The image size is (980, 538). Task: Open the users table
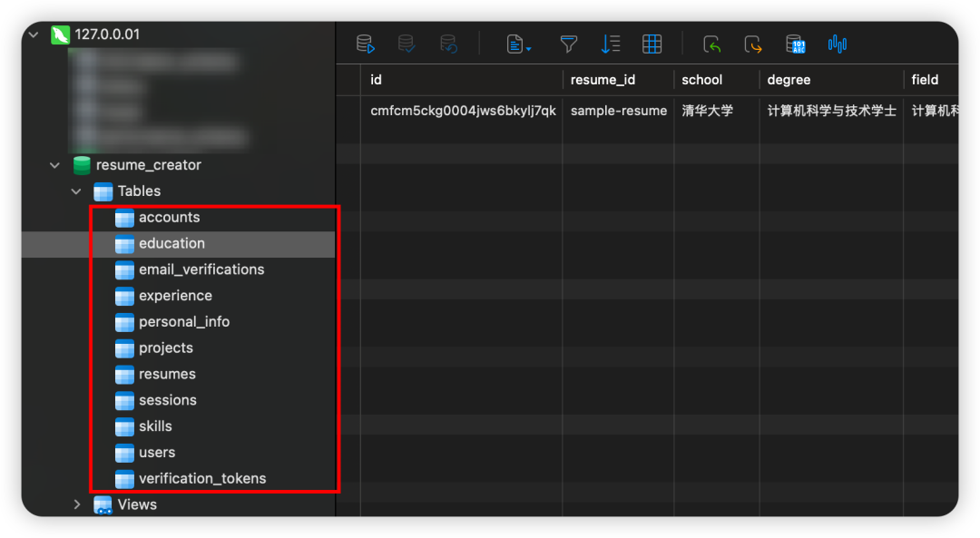pyautogui.click(x=157, y=453)
